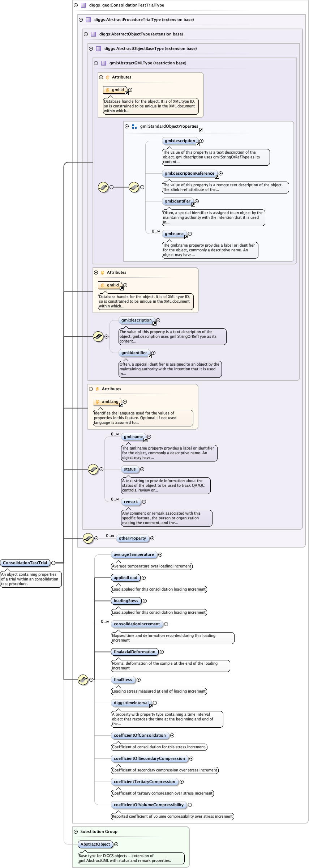This screenshot has height=868, width=309.
Task: Collapse the ConsolidationTestTrial root node
Action: (x=53, y=563)
